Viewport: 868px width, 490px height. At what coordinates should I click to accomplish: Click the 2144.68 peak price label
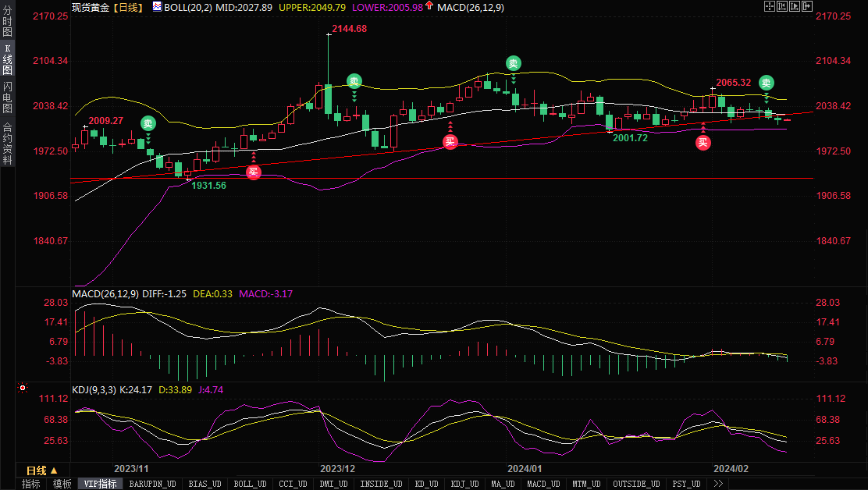(x=349, y=28)
